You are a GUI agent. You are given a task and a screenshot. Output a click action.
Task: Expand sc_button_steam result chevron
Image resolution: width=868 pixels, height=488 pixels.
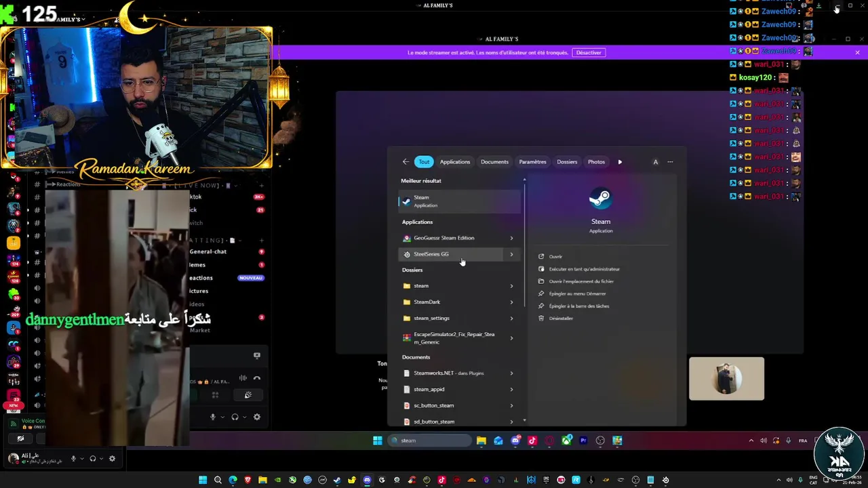511,405
